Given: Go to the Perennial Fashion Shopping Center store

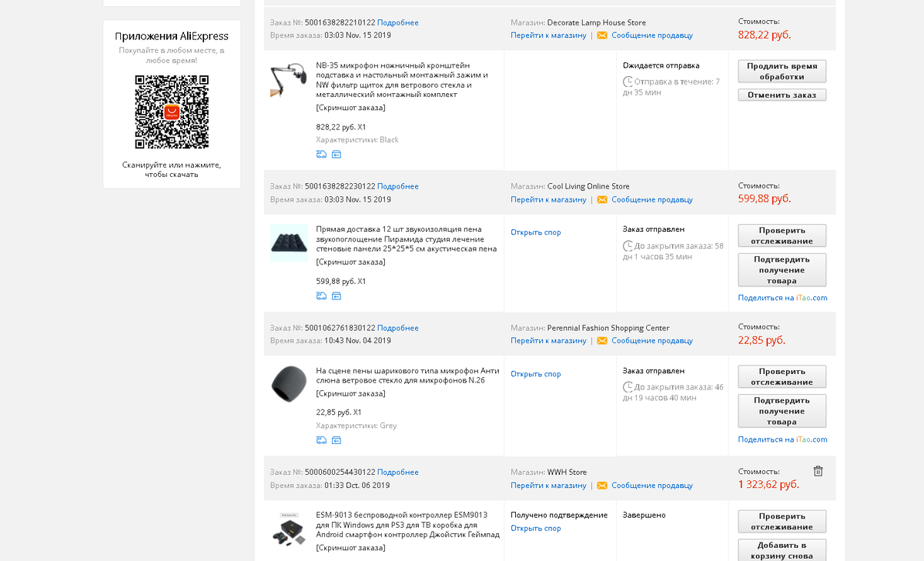Looking at the screenshot, I should pos(548,341).
